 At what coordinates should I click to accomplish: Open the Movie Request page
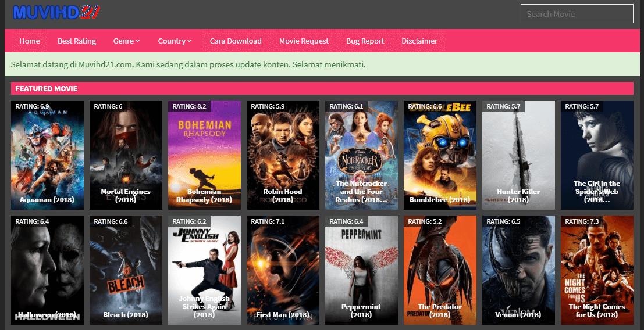[x=304, y=41]
